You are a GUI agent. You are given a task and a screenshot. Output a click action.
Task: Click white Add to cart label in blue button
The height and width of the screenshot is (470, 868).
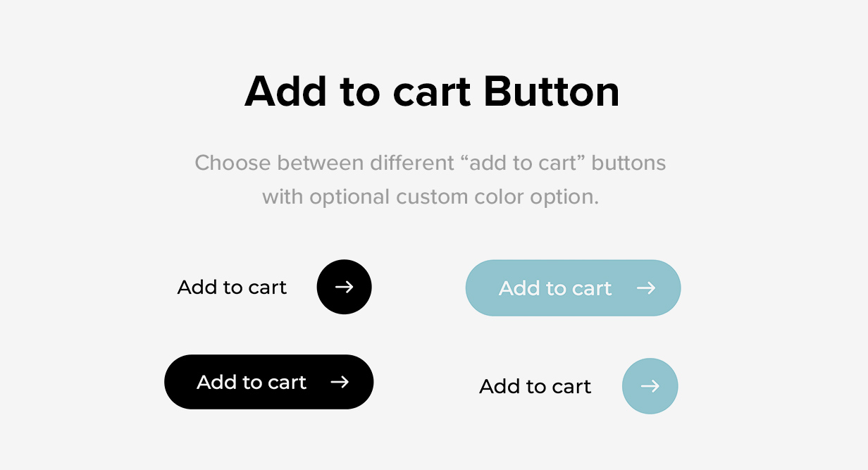[555, 288]
